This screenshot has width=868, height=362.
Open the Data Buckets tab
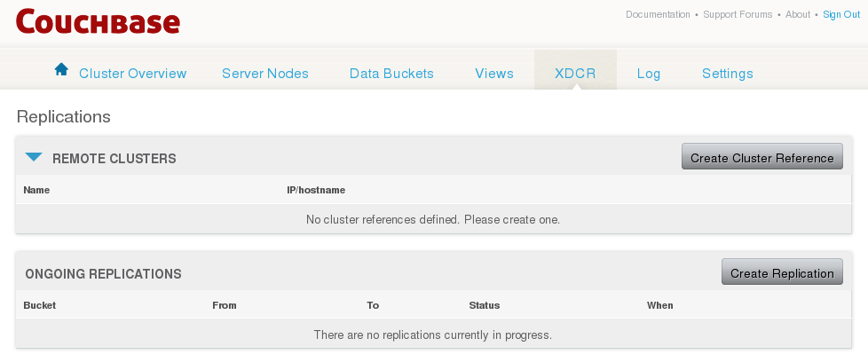[391, 74]
